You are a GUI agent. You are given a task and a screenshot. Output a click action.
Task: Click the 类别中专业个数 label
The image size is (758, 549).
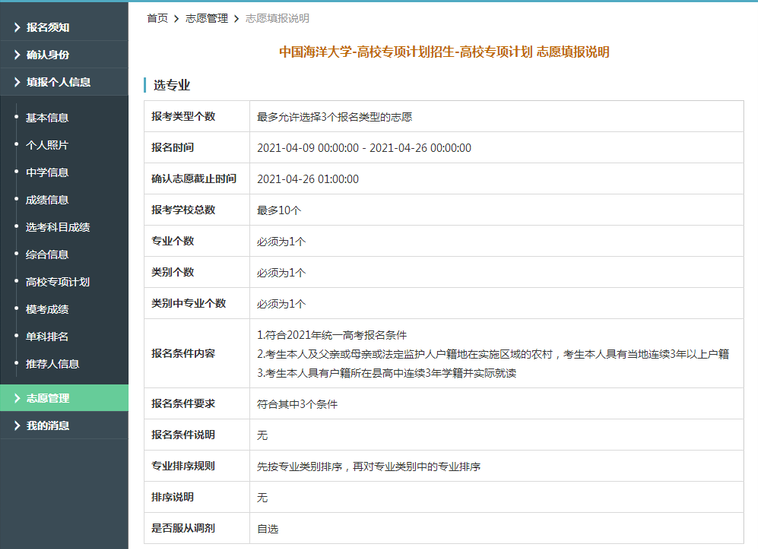tap(189, 303)
